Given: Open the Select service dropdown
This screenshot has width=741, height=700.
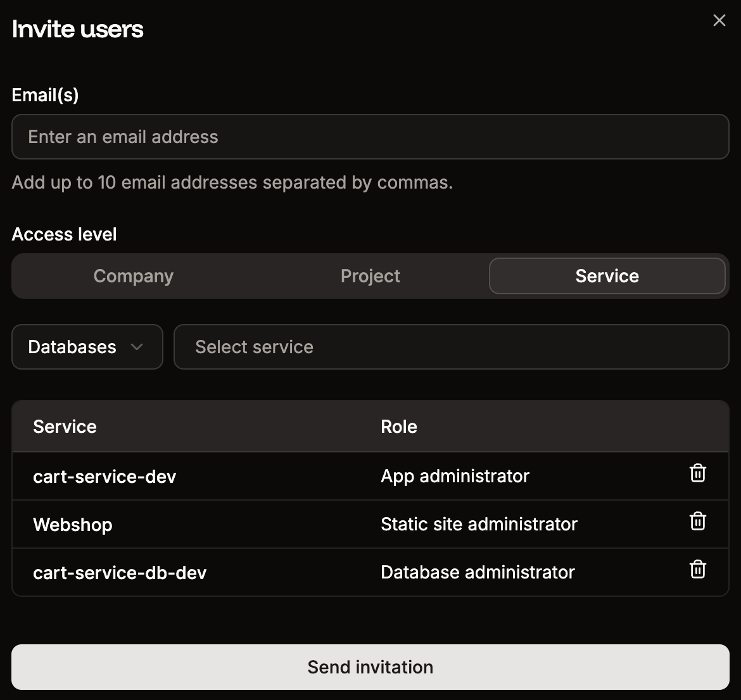Looking at the screenshot, I should [x=452, y=347].
